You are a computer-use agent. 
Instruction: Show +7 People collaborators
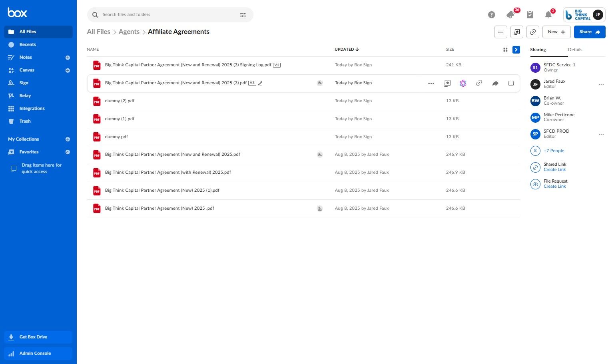[554, 151]
